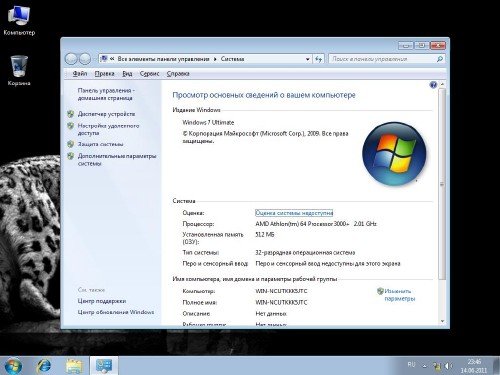Open the RU language selector
Viewport: 500px width, 375px height.
pos(411,365)
